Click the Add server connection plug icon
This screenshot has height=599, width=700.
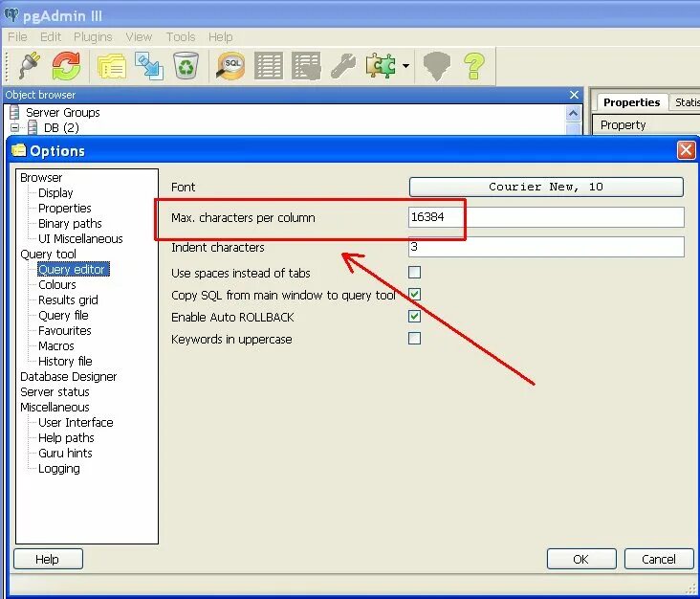tap(30, 66)
